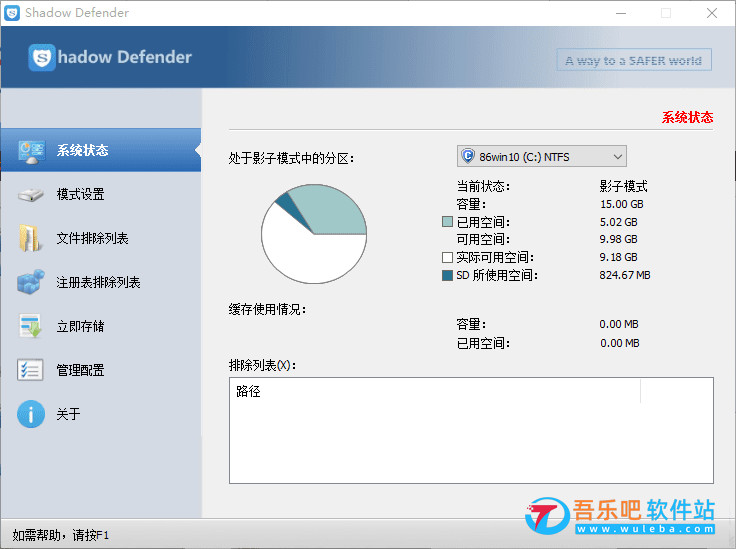Click the 可用空间 label
736x549 pixels.
[x=483, y=239]
